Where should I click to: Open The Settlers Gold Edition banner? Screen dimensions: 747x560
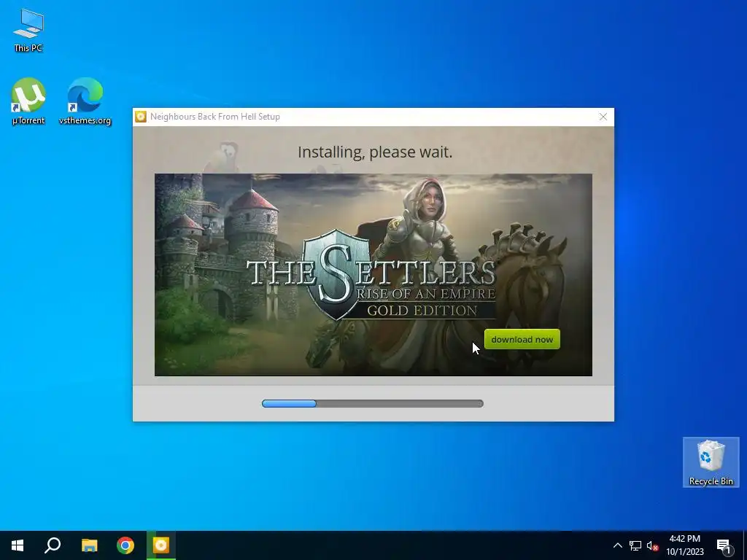click(373, 275)
